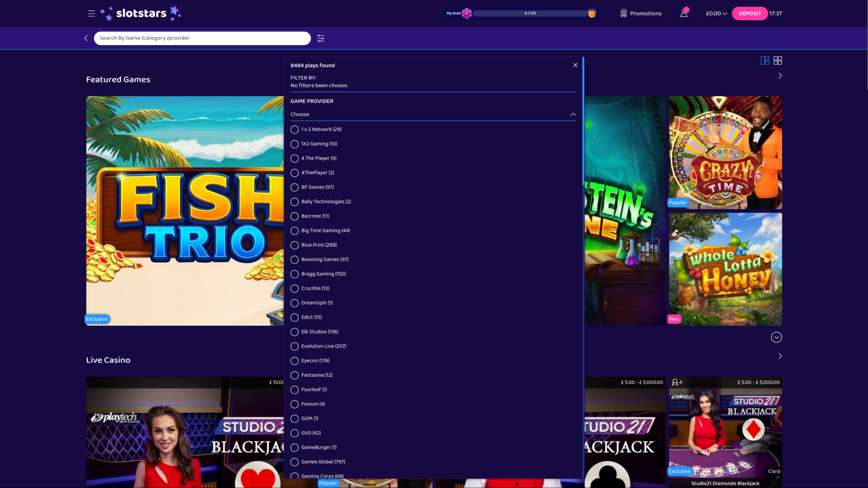The width and height of the screenshot is (868, 488).
Task: Select Booming Games provider
Action: pos(320,260)
